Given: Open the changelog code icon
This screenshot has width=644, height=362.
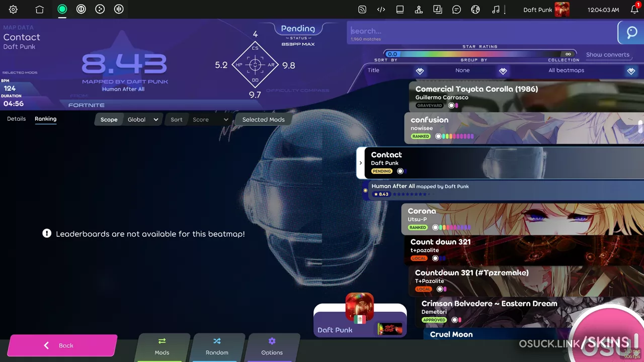Looking at the screenshot, I should tap(381, 10).
